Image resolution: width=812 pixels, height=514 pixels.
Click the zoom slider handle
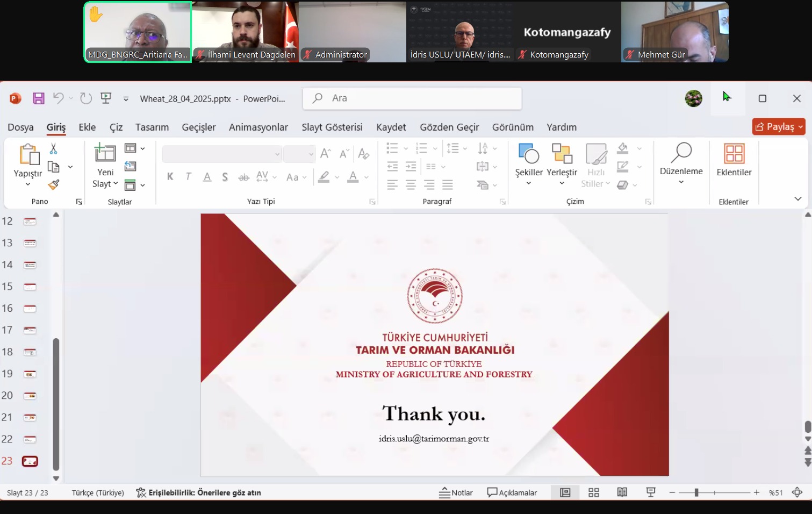[696, 492]
